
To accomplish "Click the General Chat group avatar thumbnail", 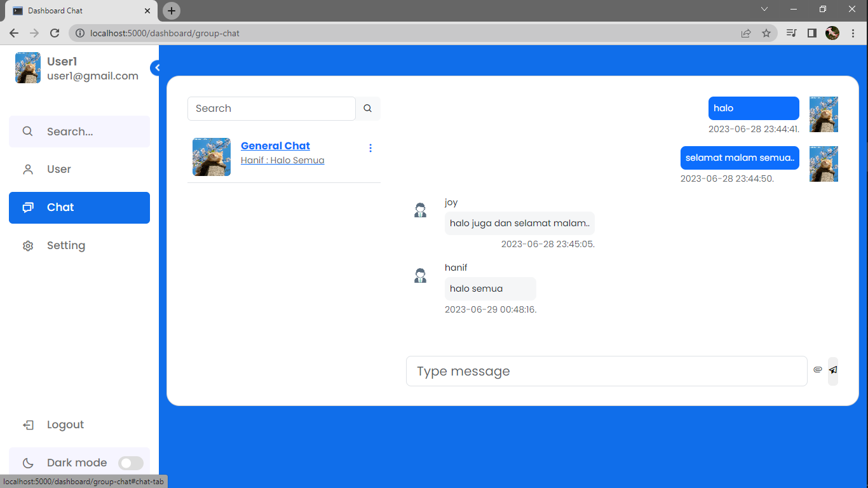I will (212, 157).
